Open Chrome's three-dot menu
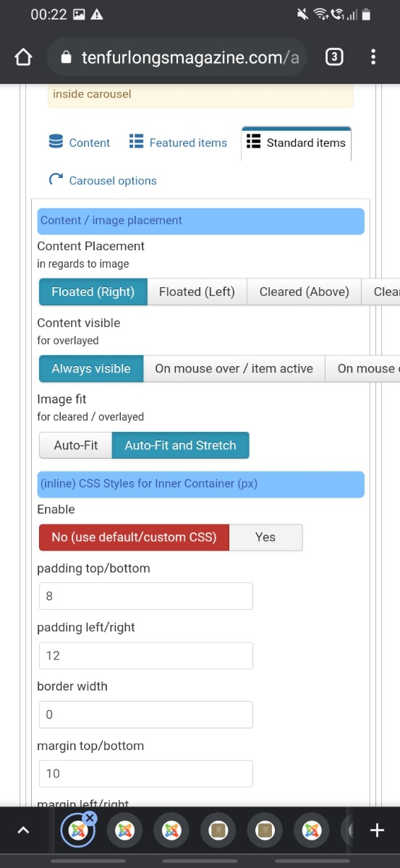This screenshot has width=400, height=868. click(373, 57)
